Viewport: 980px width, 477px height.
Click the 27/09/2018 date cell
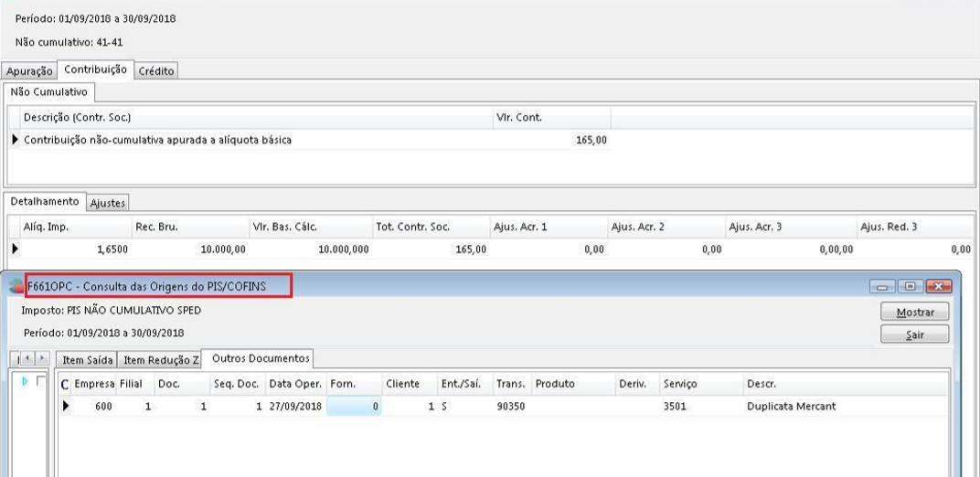(295, 407)
